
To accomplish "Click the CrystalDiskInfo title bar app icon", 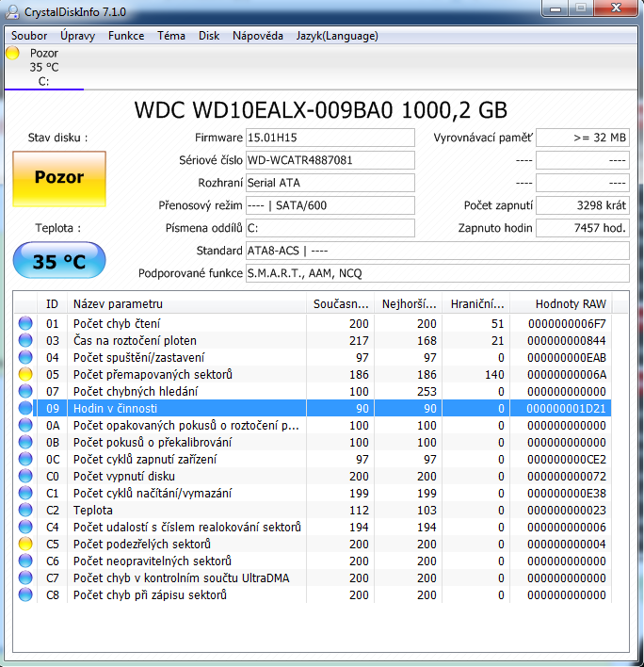I will coord(15,12).
